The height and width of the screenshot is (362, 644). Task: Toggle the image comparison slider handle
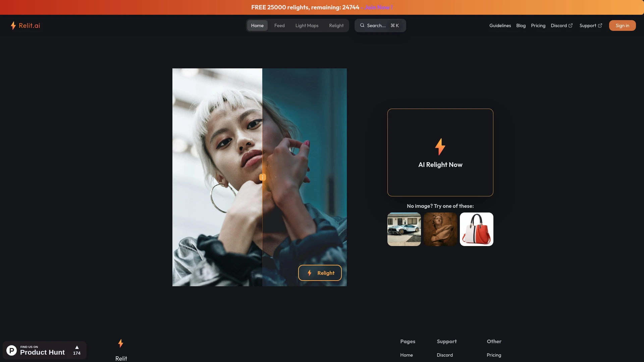[x=262, y=177]
